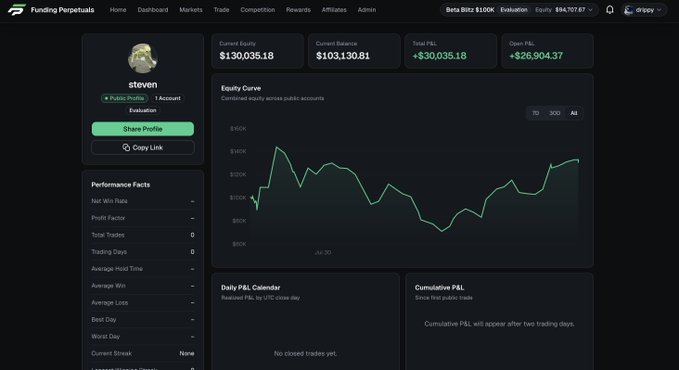Screen dimensions: 679x370
Task: Click the Average Win row
Action: (143, 286)
